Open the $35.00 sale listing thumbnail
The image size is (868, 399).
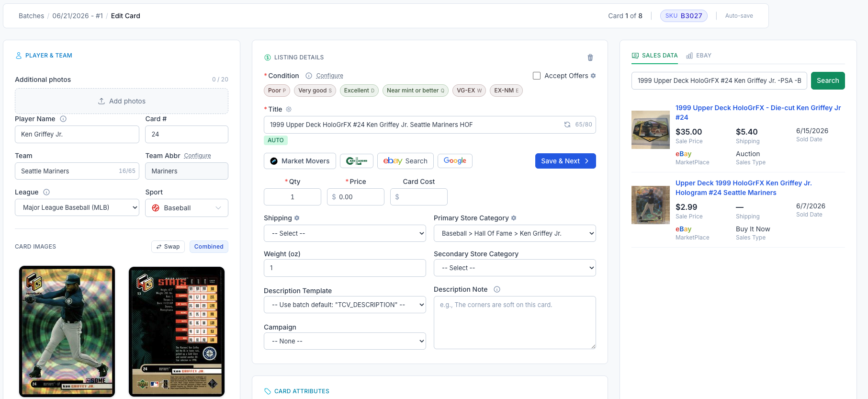click(x=651, y=130)
